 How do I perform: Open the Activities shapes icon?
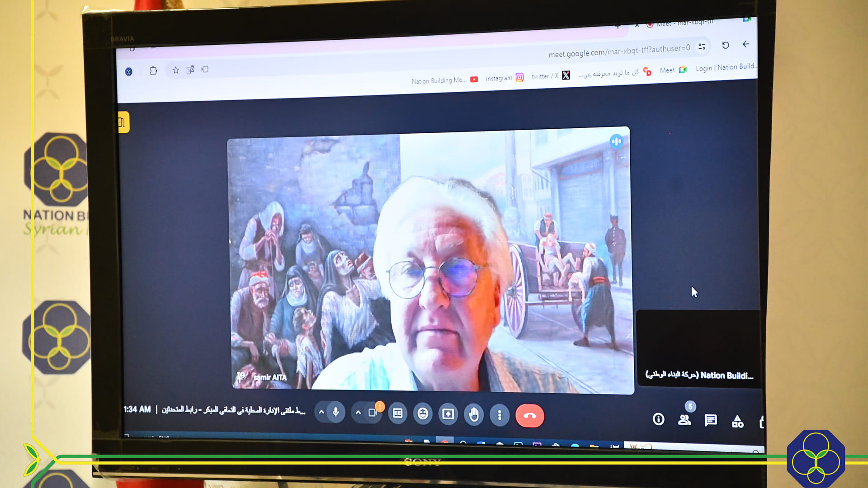coord(737,422)
